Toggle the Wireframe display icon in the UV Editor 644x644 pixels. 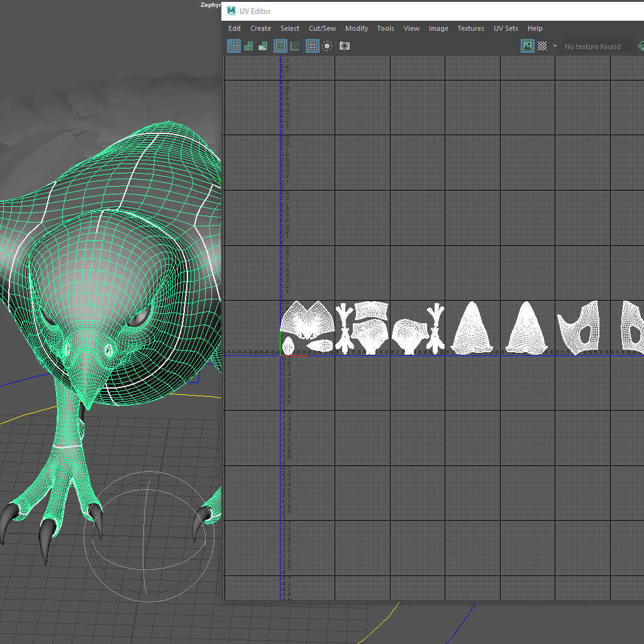234,46
